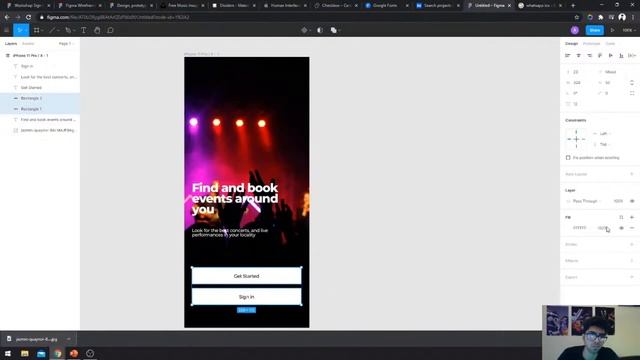Open a new browser tab
This screenshot has width=640, height=360.
point(573,6)
